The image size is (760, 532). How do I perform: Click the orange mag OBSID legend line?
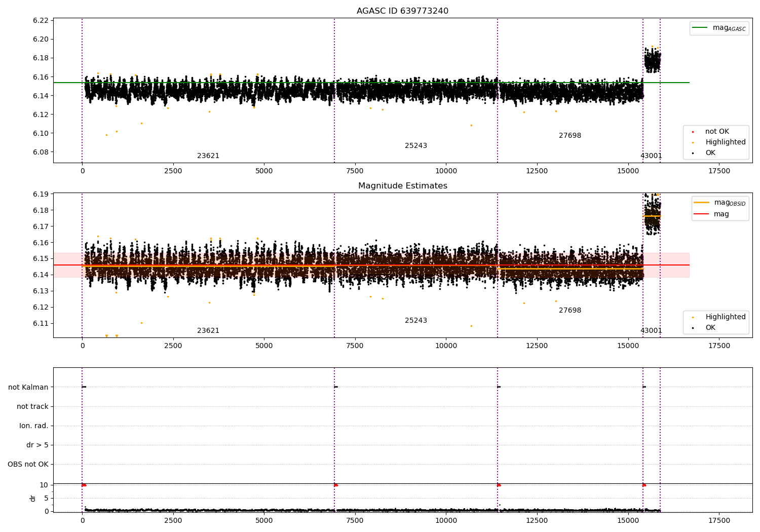coord(702,203)
